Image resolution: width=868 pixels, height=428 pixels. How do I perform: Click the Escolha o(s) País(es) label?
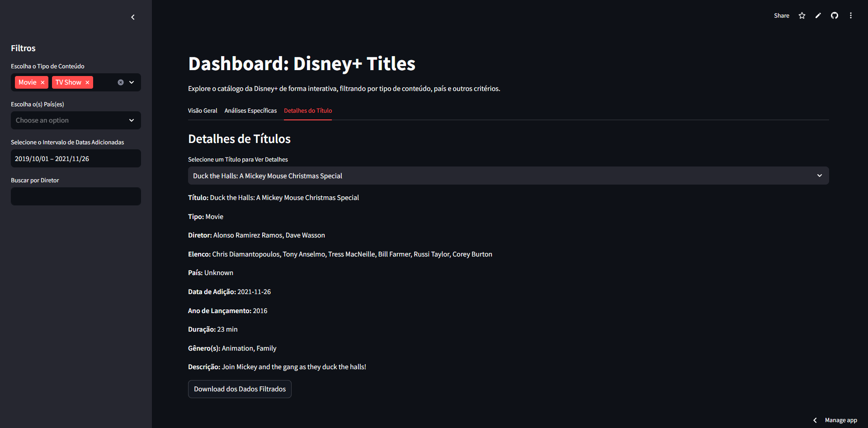(38, 104)
